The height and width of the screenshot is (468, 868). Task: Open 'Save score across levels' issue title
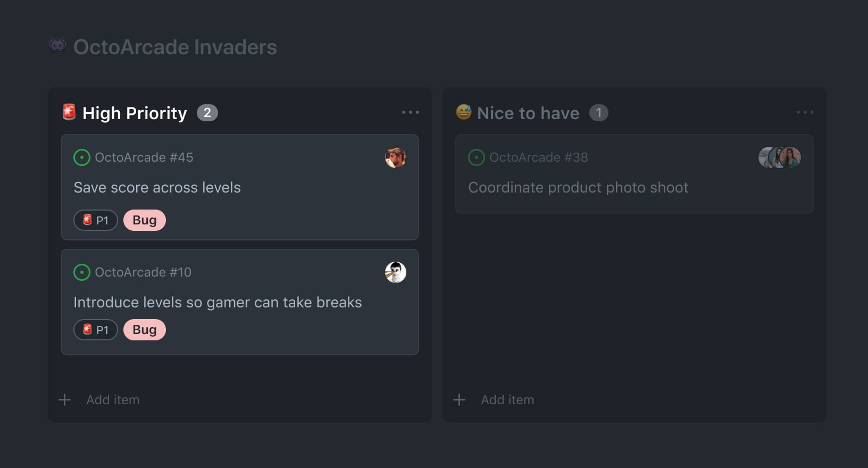(x=157, y=188)
